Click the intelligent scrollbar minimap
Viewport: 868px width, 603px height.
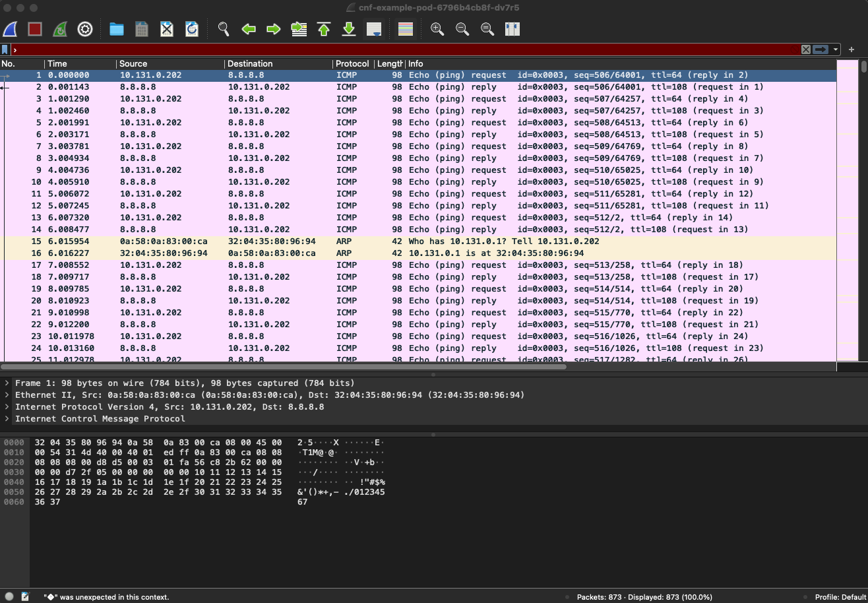coord(848,210)
